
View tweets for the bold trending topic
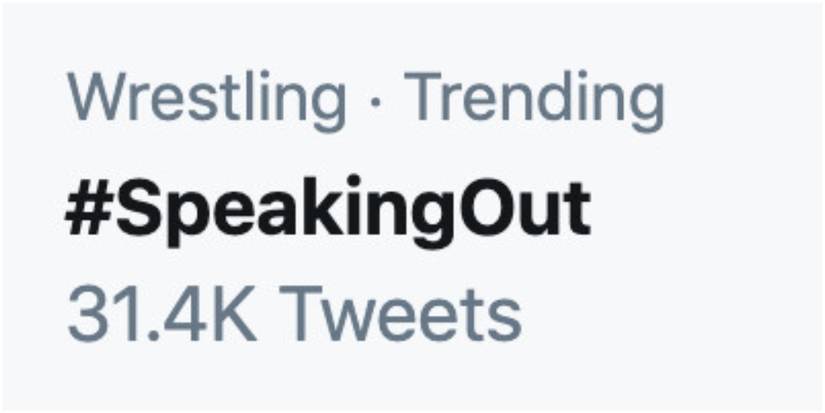click(x=327, y=211)
